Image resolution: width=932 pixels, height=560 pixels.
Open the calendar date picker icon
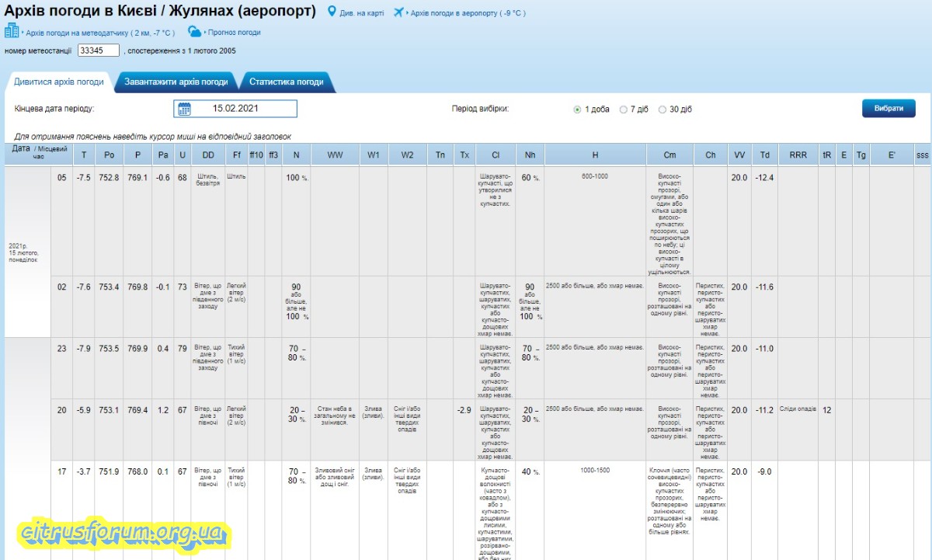click(x=184, y=109)
